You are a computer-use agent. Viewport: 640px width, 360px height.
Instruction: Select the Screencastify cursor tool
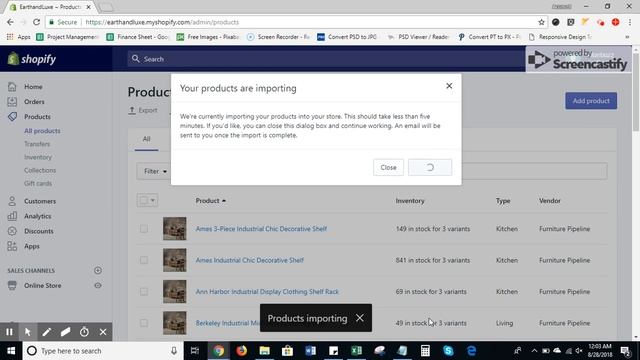pyautogui.click(x=28, y=332)
